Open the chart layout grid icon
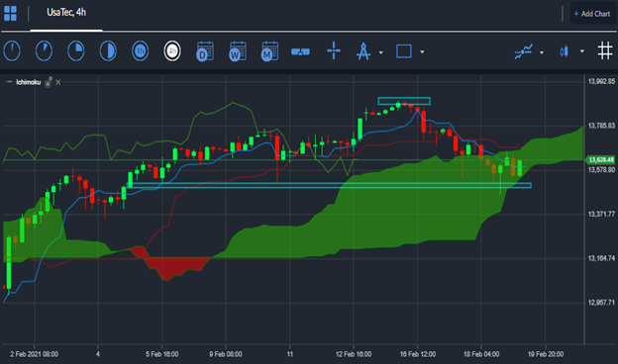This screenshot has width=618, height=364. (10, 14)
